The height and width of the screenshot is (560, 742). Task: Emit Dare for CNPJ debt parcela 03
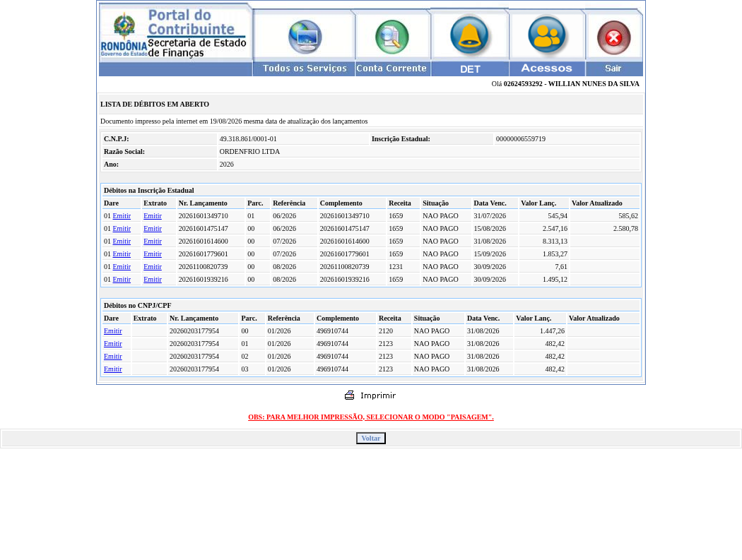(x=112, y=369)
